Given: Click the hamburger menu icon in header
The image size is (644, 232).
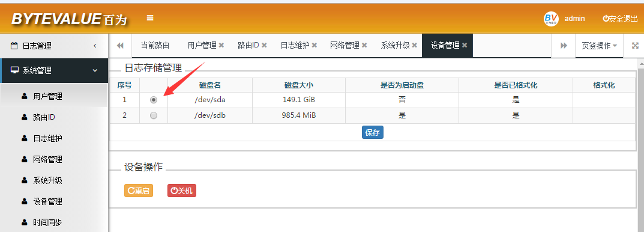Looking at the screenshot, I should tap(150, 17).
